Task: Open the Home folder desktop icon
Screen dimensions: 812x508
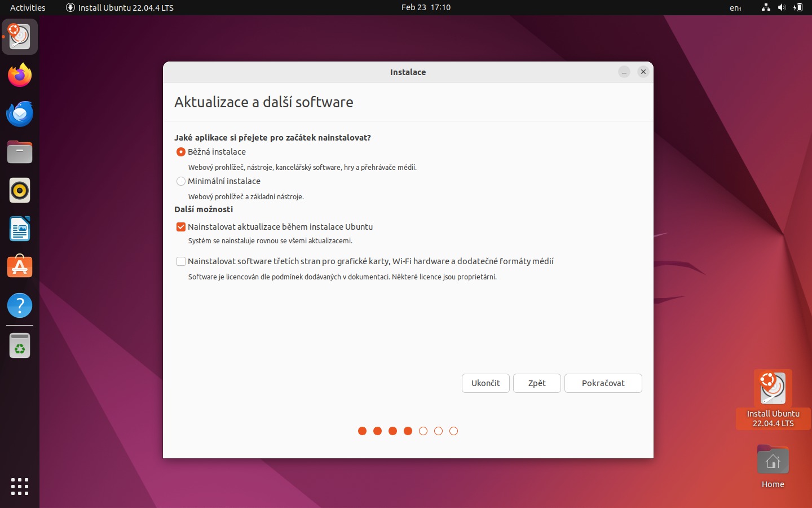Action: pyautogui.click(x=773, y=467)
